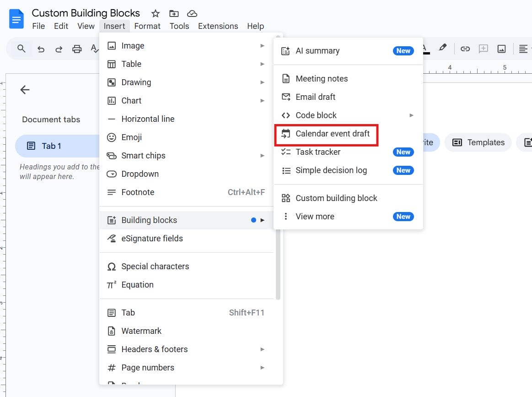Open the Edit menu

coord(61,26)
